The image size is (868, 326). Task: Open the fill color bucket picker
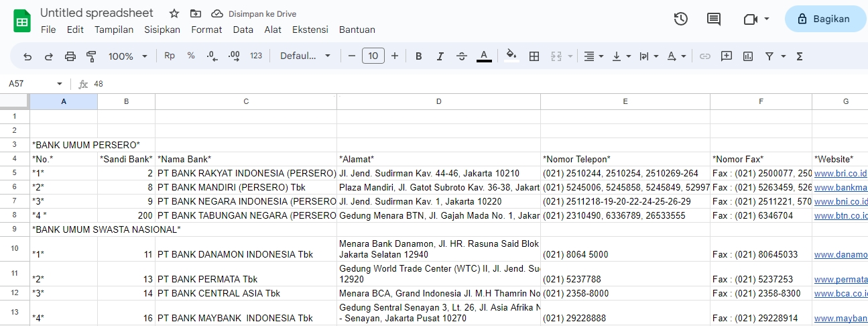[511, 56]
